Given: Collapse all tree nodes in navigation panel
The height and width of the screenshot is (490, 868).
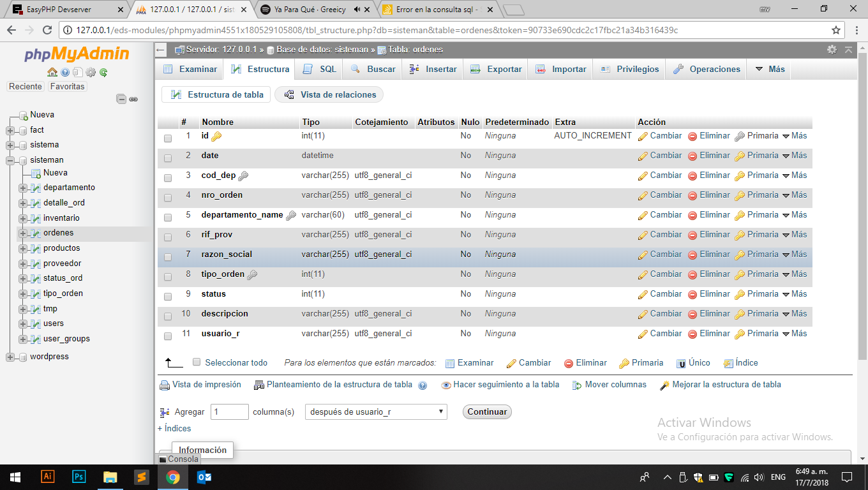Looking at the screenshot, I should 121,99.
